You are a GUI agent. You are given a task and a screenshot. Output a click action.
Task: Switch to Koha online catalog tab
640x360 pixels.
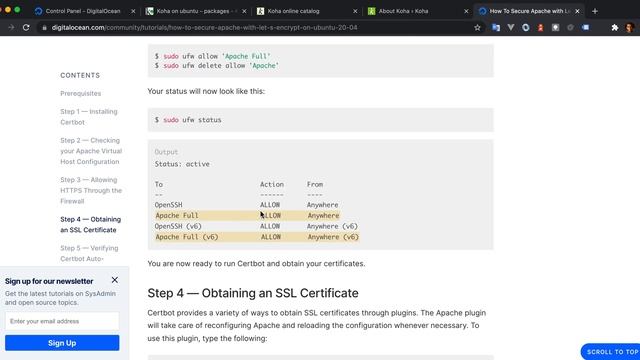point(305,11)
